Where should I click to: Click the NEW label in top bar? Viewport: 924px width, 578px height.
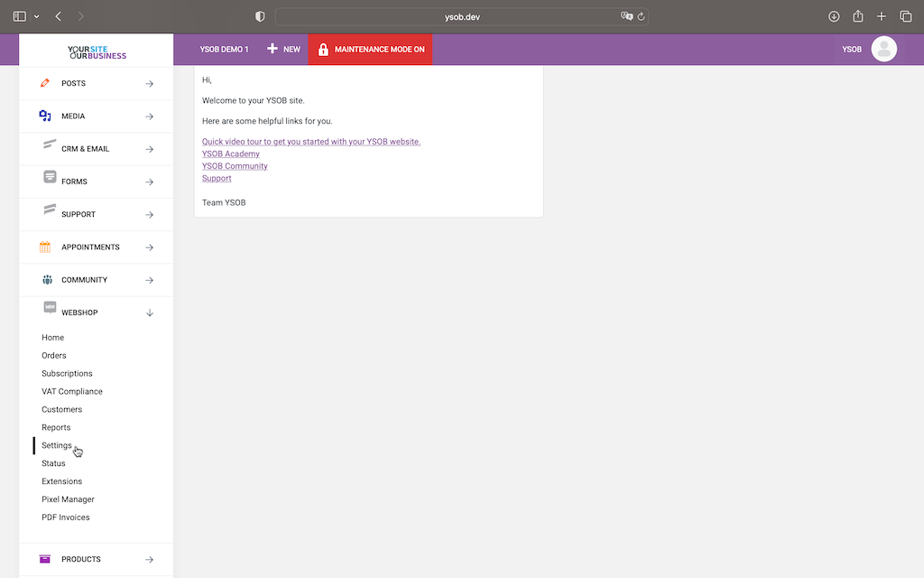coord(291,49)
